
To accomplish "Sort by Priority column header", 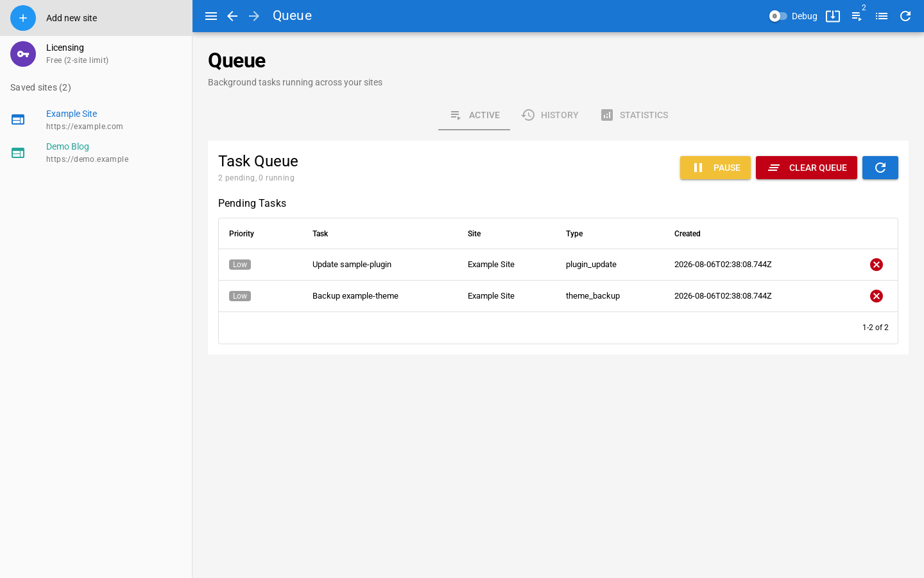I will [x=241, y=234].
